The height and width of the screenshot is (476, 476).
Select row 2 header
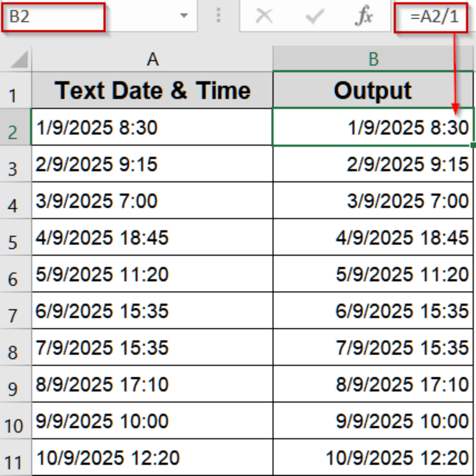click(15, 127)
